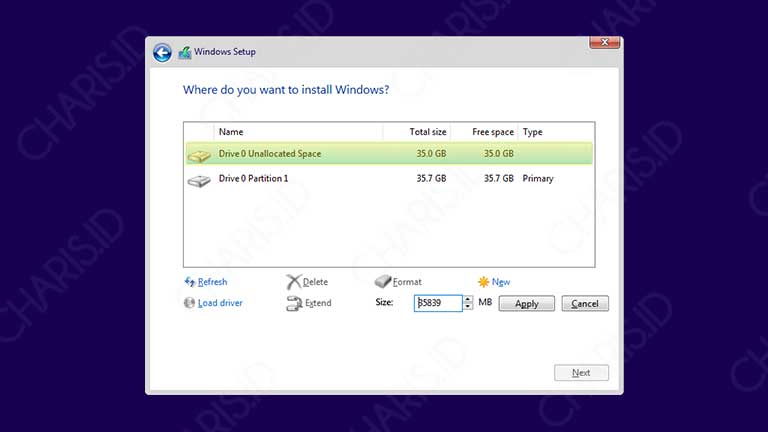This screenshot has width=768, height=432.
Task: Click the Drive 0 Unallocated Space disk icon
Action: click(199, 156)
